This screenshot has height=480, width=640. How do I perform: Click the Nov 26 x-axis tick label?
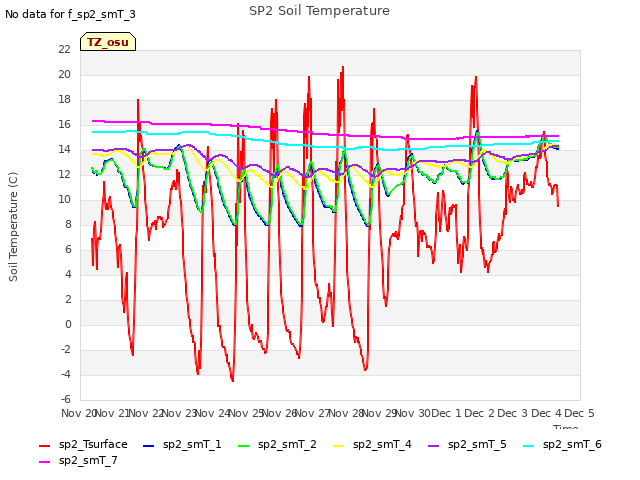pos(279,413)
